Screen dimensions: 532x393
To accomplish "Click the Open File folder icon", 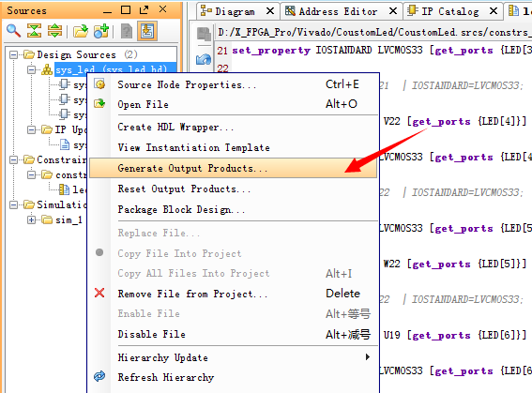I will (x=81, y=31).
